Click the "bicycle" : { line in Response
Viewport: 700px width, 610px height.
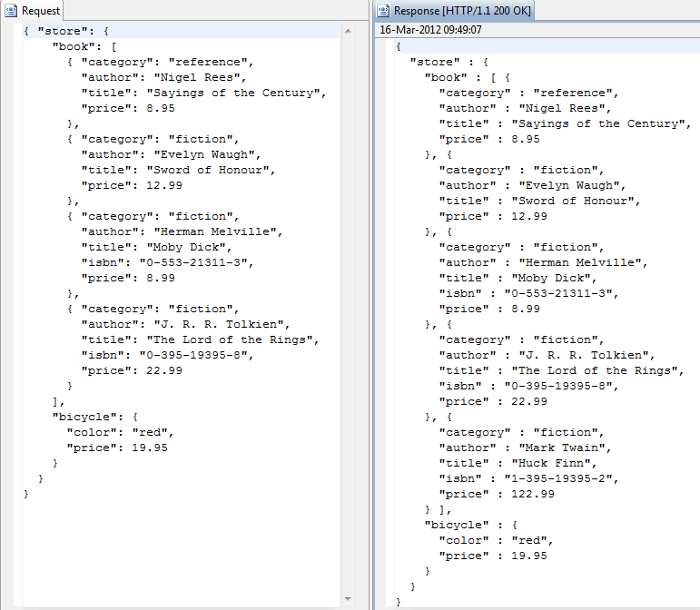pyautogui.click(x=471, y=526)
